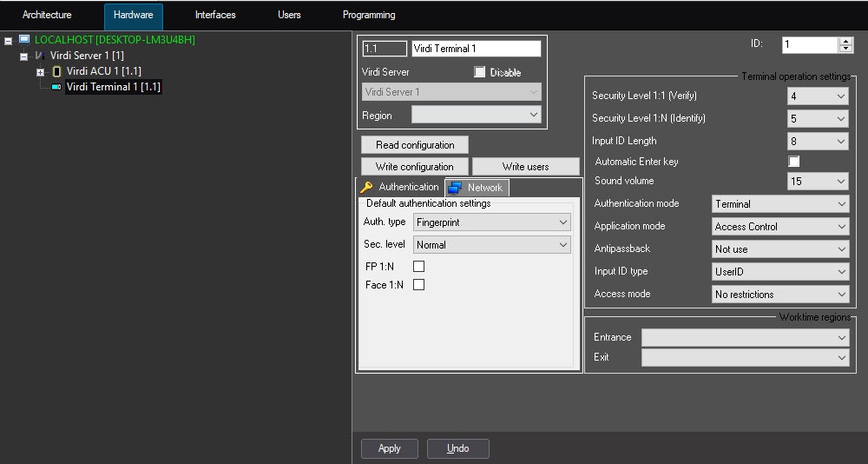Increment the ID value with up arrow
The width and height of the screenshot is (868, 464).
click(845, 40)
